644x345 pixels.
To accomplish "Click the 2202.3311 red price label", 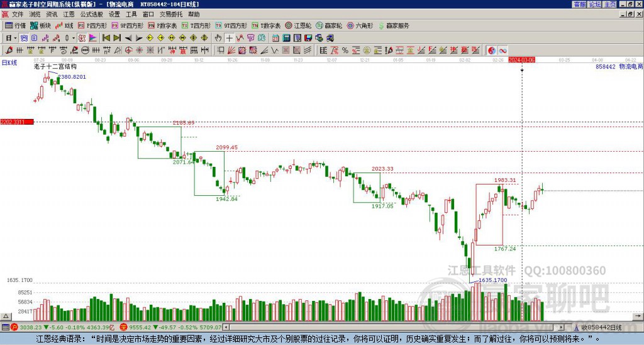I will click(x=17, y=122).
